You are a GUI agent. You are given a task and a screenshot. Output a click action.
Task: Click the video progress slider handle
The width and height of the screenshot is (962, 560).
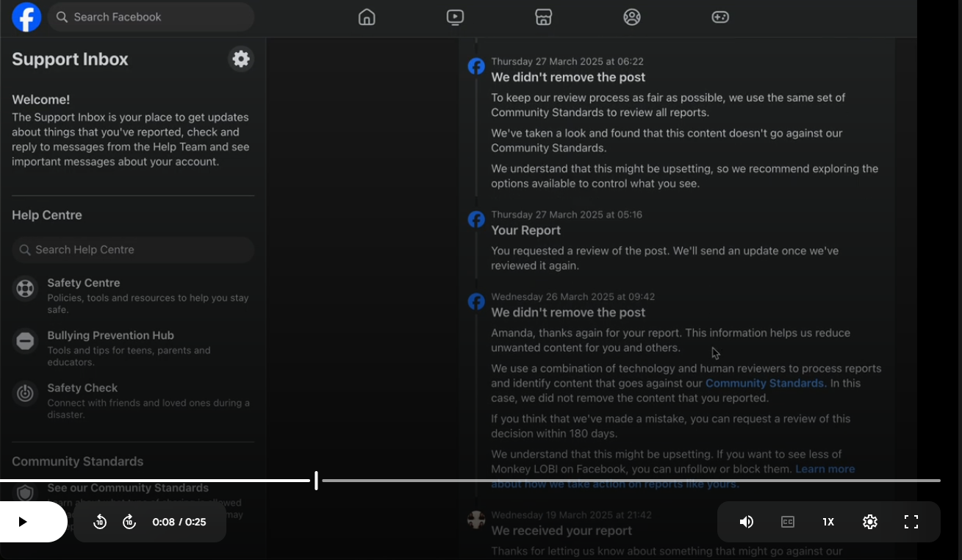[x=316, y=481]
